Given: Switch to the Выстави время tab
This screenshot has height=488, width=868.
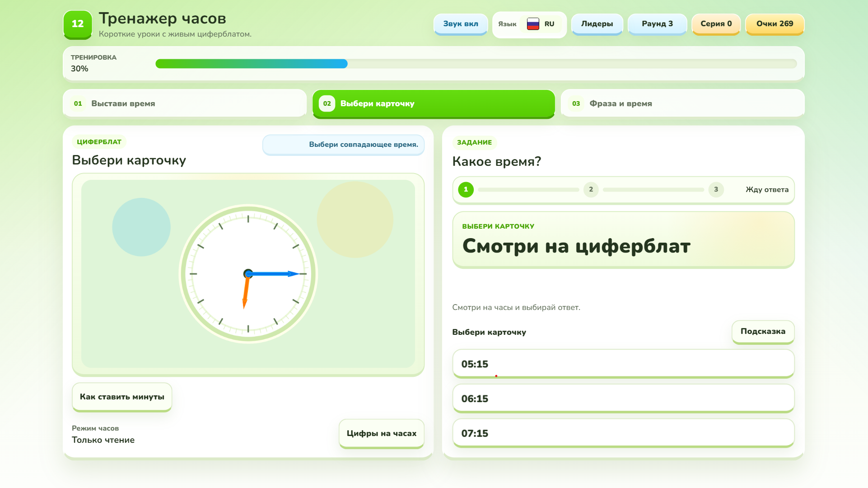Looking at the screenshot, I should [x=185, y=103].
